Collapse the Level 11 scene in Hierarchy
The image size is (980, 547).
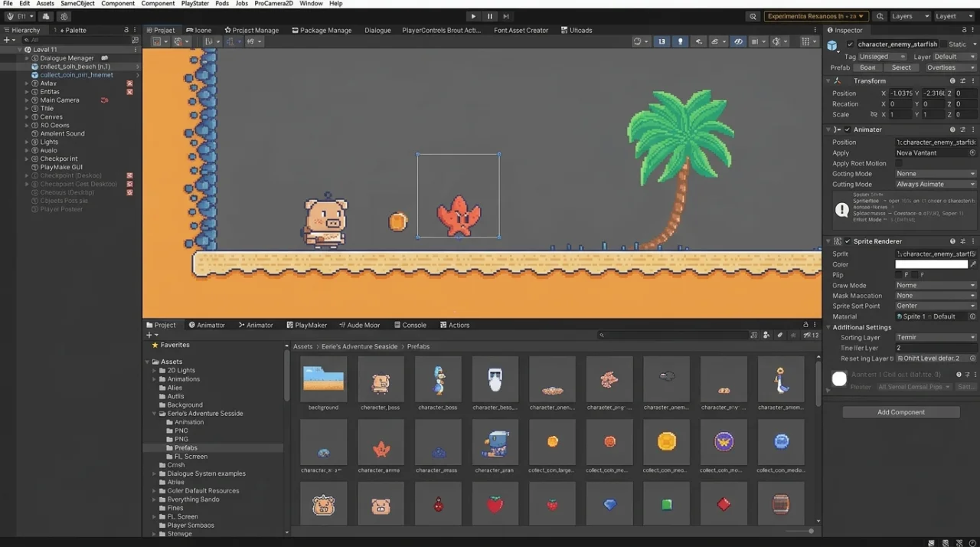20,49
